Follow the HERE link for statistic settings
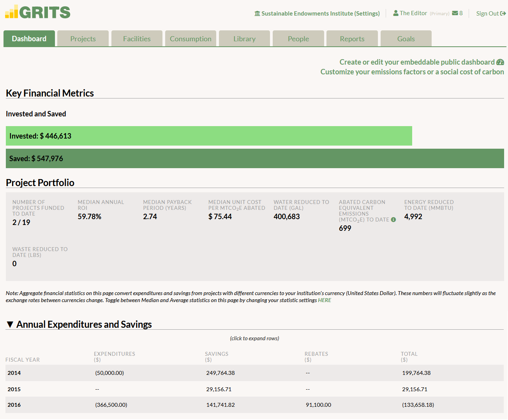Image resolution: width=508 pixels, height=420 pixels. click(325, 300)
